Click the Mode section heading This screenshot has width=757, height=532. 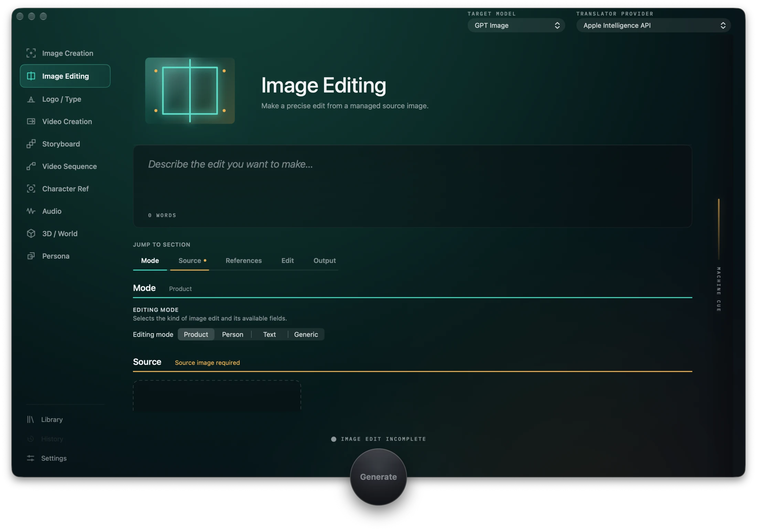point(144,288)
